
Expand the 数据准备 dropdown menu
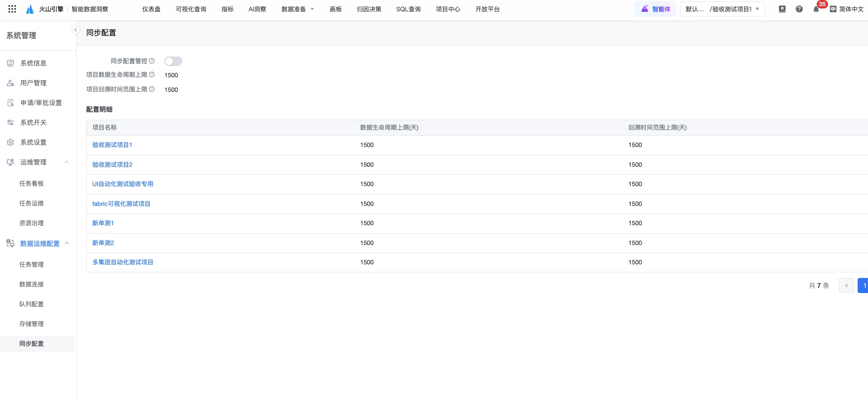point(297,9)
